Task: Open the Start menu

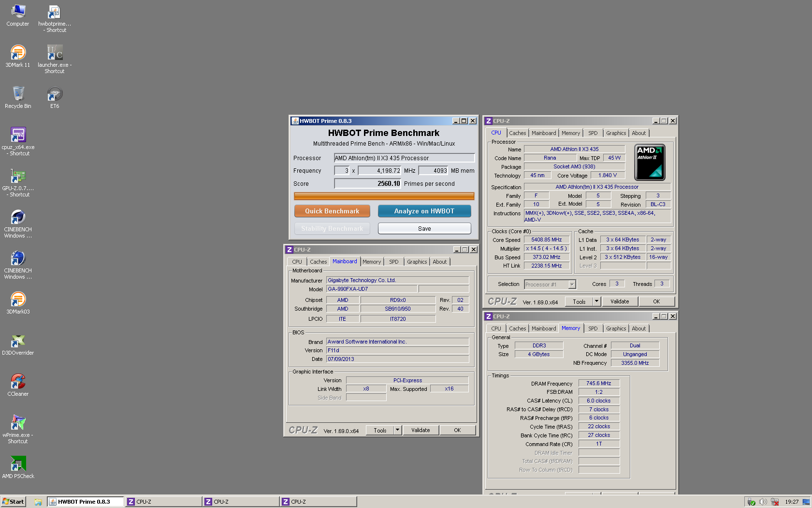Action: 13,502
